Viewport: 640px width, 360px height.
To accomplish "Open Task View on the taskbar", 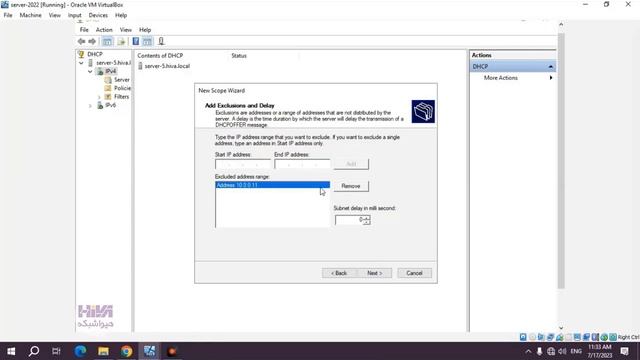I will point(56,351).
